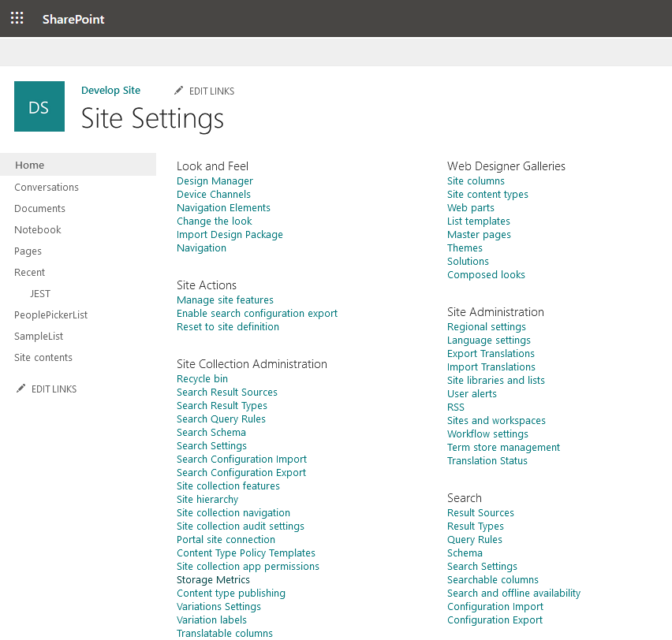Open Search and offline availability
This screenshot has height=640, width=672.
click(x=513, y=593)
